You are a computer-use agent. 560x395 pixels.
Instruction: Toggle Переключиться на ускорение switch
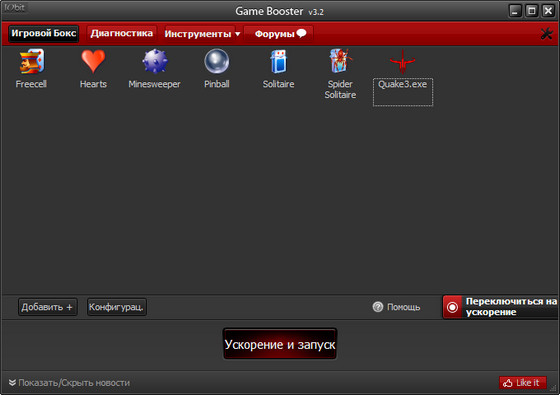tap(500, 307)
